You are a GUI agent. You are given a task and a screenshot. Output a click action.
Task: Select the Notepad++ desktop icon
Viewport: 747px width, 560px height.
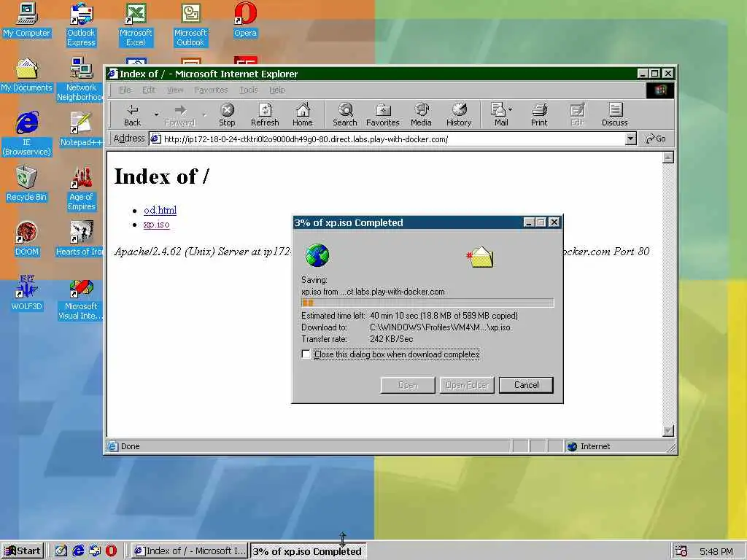click(x=81, y=129)
